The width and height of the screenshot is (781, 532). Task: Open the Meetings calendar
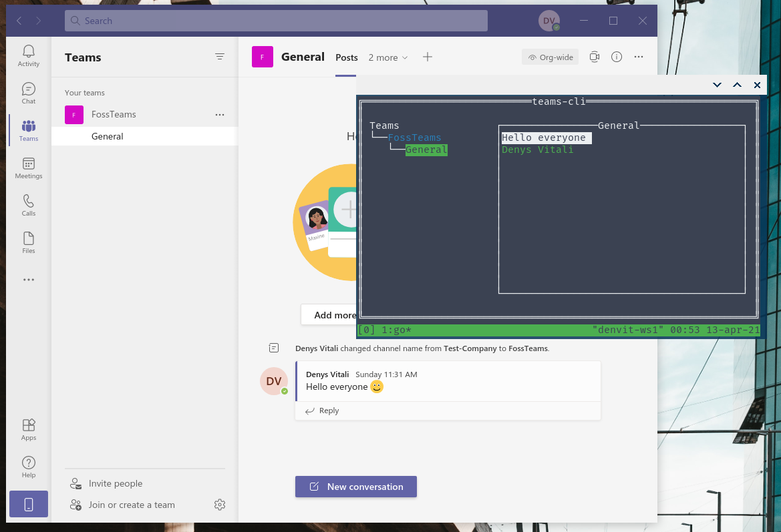pyautogui.click(x=28, y=168)
